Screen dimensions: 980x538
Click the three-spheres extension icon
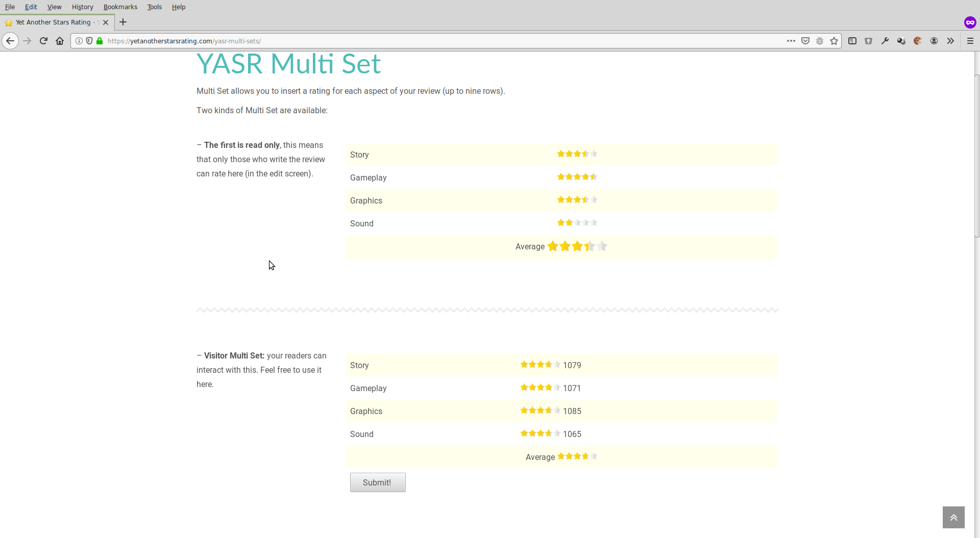pyautogui.click(x=901, y=41)
